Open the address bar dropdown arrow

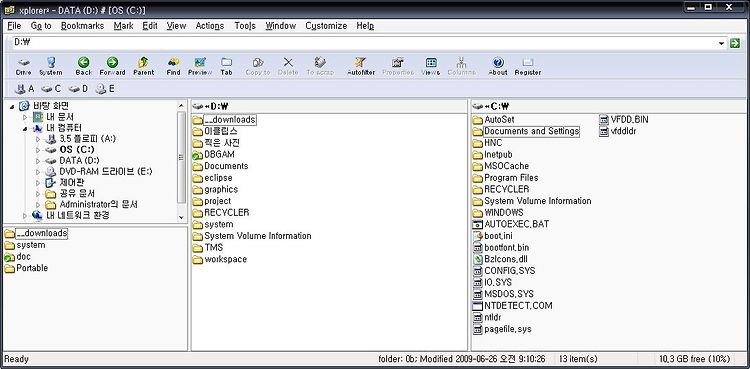721,44
